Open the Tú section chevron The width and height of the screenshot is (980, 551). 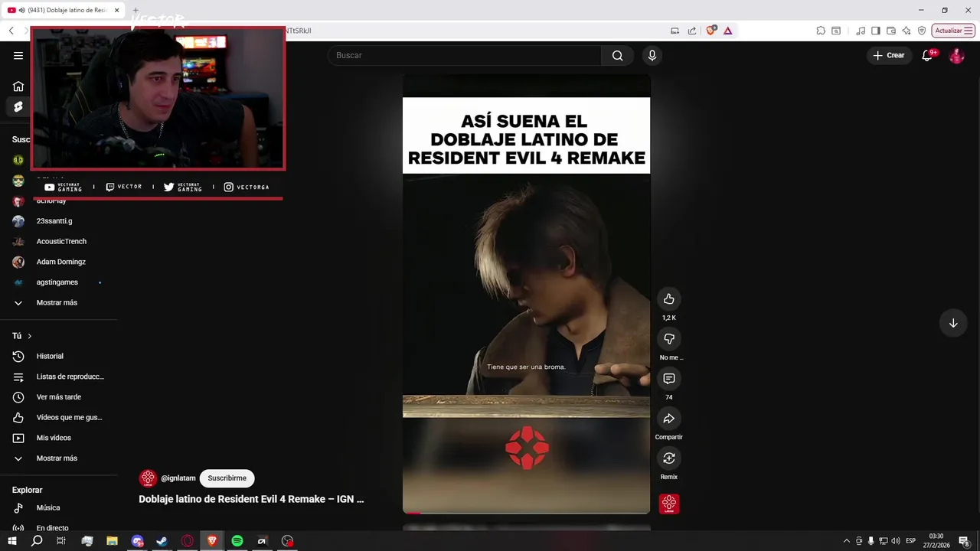click(30, 336)
